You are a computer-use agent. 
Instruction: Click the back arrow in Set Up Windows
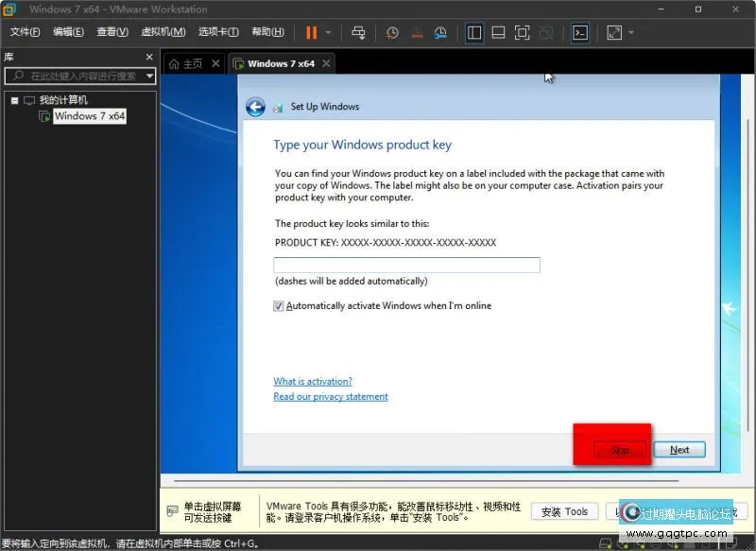point(255,107)
